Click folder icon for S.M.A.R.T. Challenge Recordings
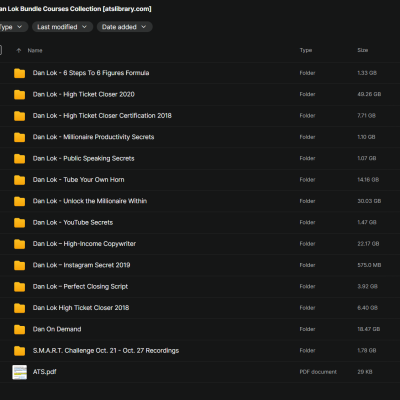The image size is (400, 400). 20,350
